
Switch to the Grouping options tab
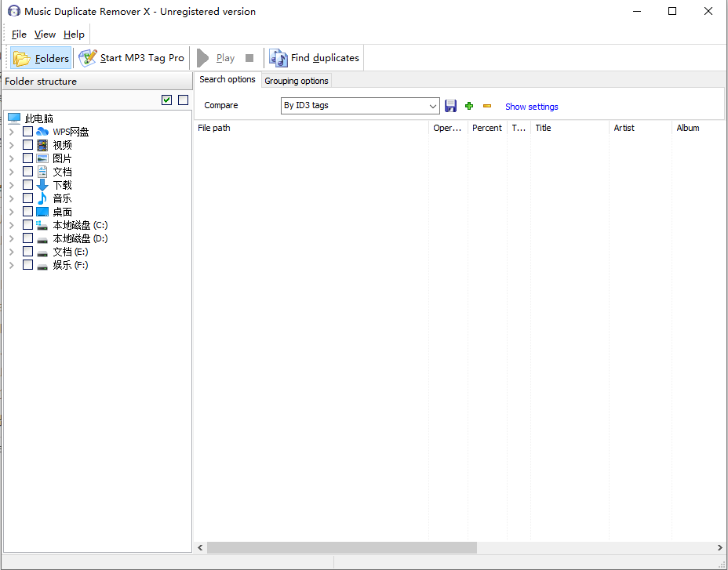pos(296,81)
